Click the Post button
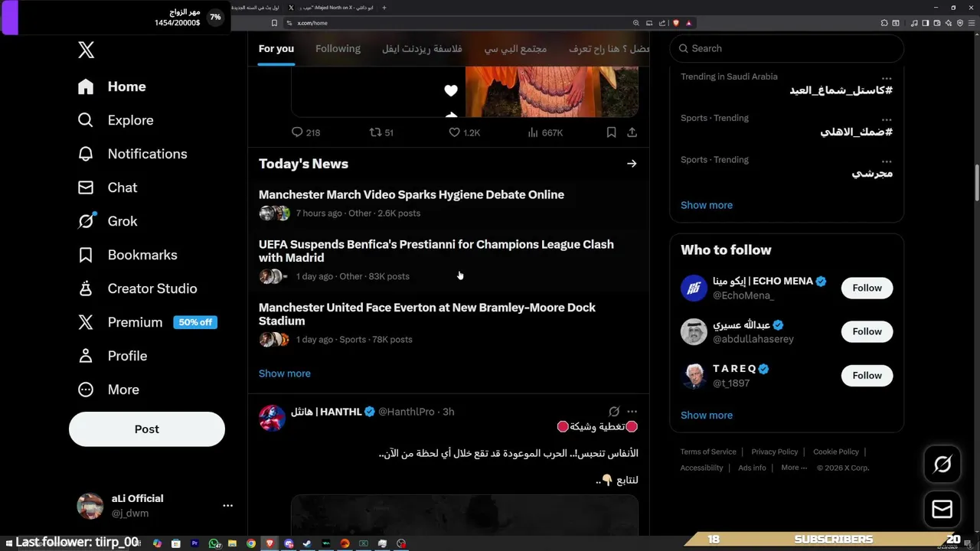This screenshot has height=551, width=980. pyautogui.click(x=147, y=429)
